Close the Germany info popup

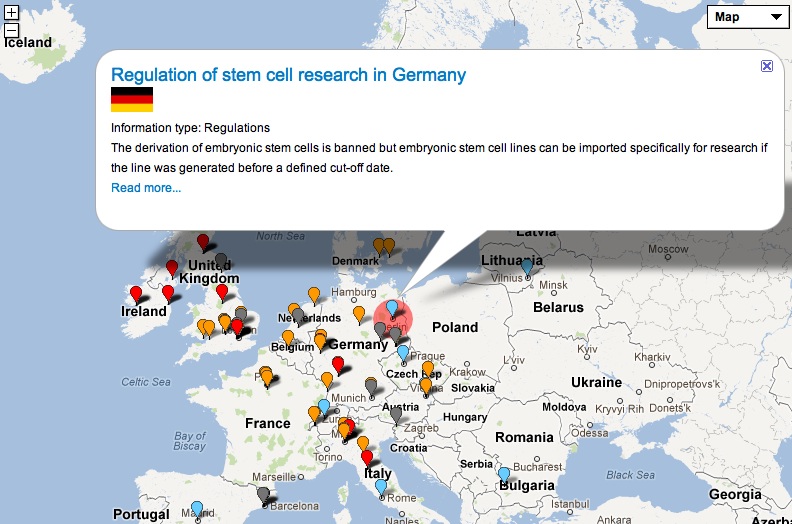[767, 66]
